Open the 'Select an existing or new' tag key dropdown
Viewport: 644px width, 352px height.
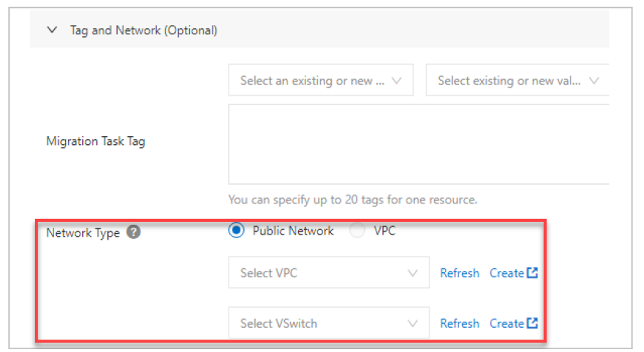320,81
